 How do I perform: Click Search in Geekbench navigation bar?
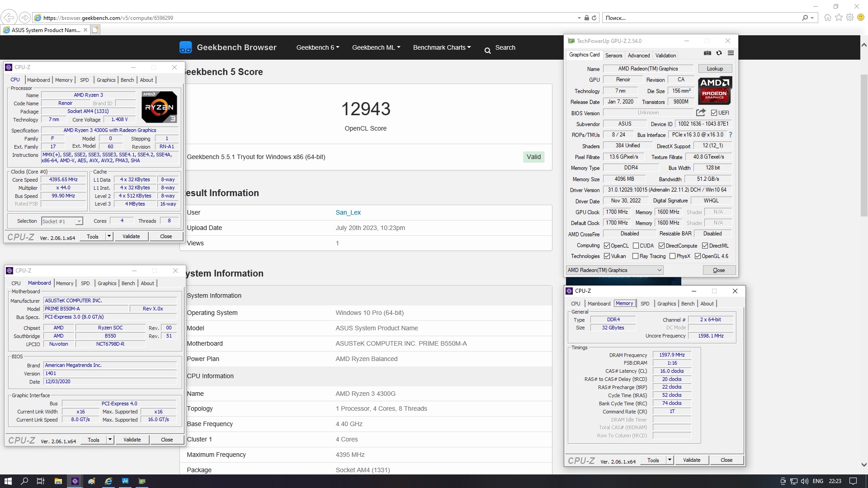coord(500,48)
